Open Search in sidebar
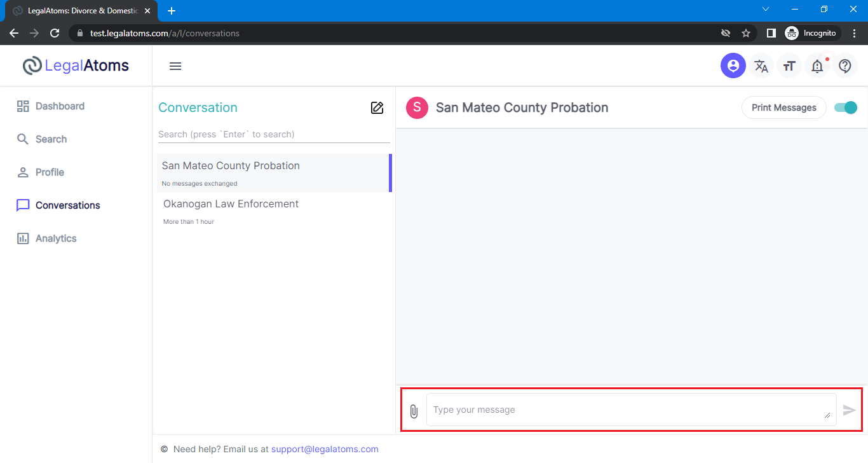The height and width of the screenshot is (463, 868). tap(41, 139)
